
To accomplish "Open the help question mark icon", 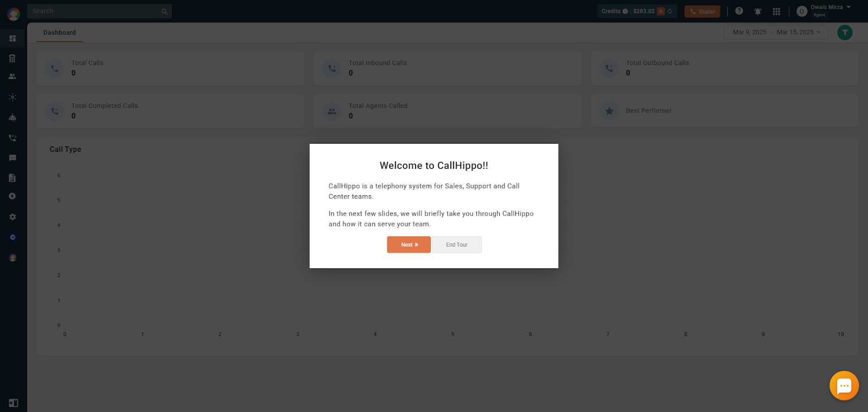I will tap(739, 11).
